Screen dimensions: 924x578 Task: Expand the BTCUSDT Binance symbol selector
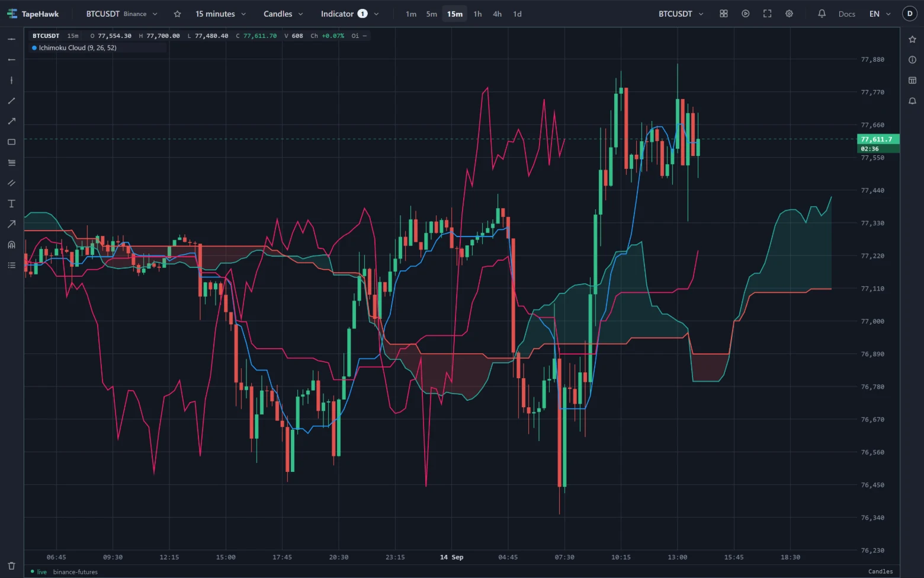[122, 14]
